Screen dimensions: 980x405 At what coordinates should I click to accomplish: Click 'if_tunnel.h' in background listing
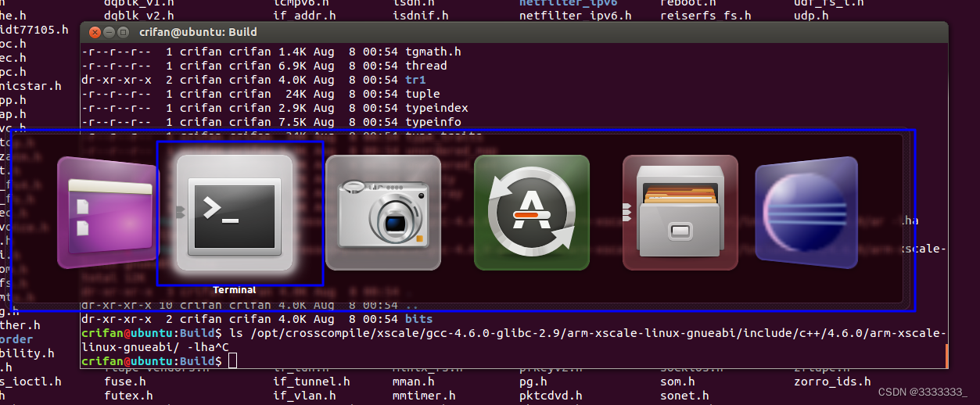click(311, 382)
